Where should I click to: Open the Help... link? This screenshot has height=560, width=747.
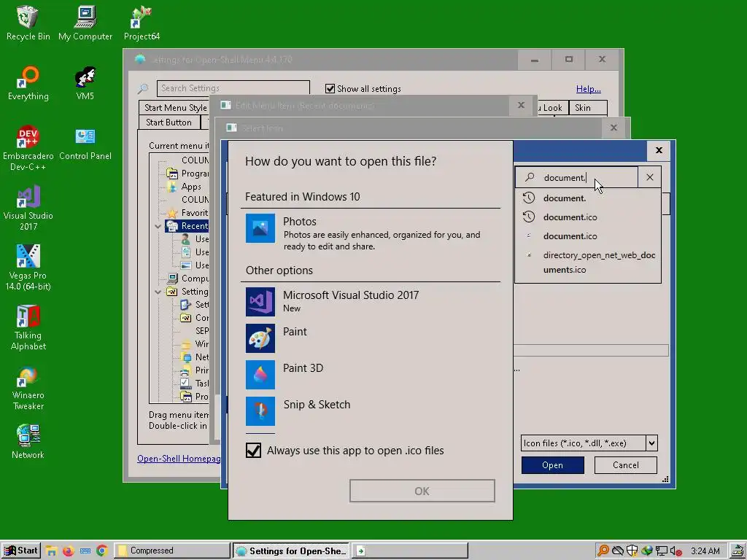(x=589, y=88)
